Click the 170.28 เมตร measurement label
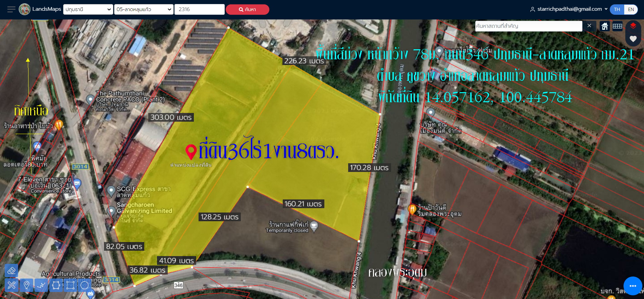The image size is (644, 299). pos(369,168)
